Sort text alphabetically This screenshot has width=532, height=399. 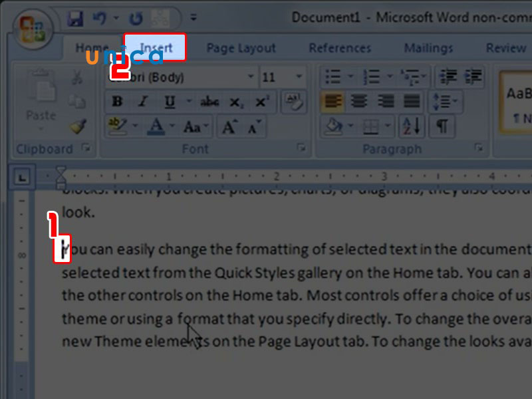tap(412, 126)
